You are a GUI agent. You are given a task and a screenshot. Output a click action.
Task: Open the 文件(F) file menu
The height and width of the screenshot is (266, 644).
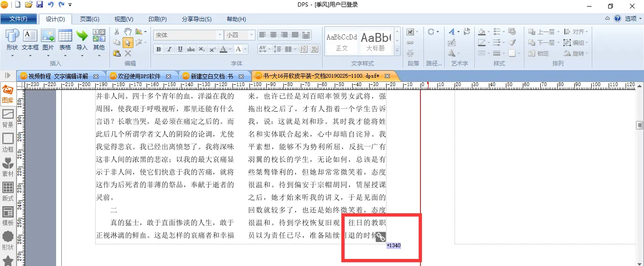point(18,19)
